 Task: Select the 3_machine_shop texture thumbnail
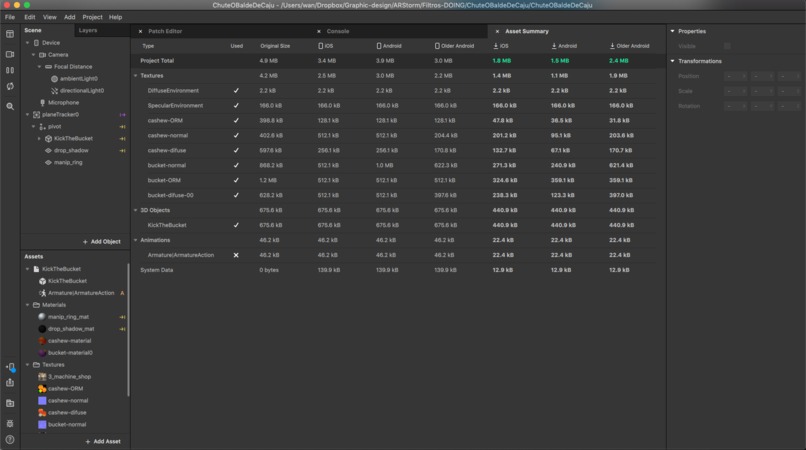[42, 376]
